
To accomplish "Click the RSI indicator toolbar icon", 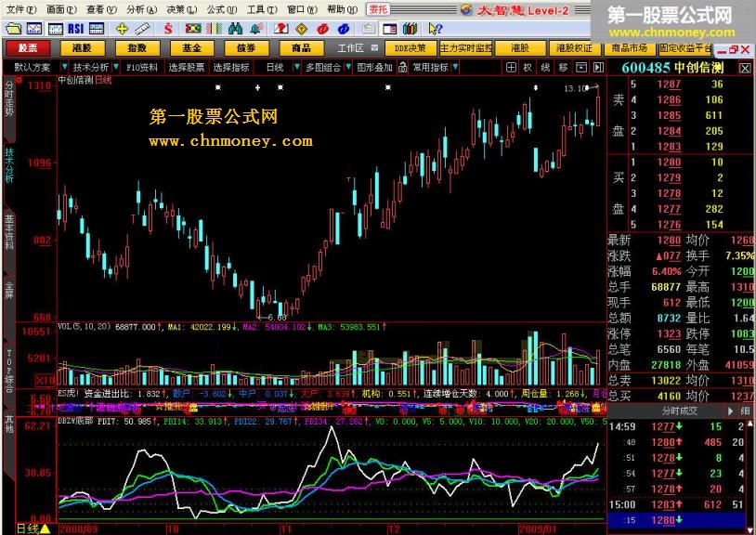I will 76,29.
